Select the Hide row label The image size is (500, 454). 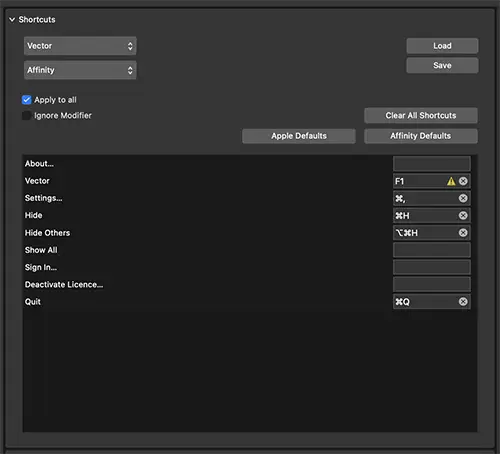point(33,215)
